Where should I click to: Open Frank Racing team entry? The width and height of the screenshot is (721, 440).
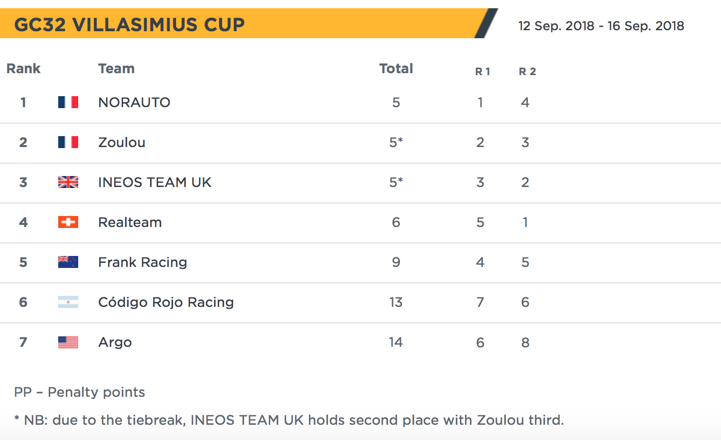pyautogui.click(x=143, y=262)
